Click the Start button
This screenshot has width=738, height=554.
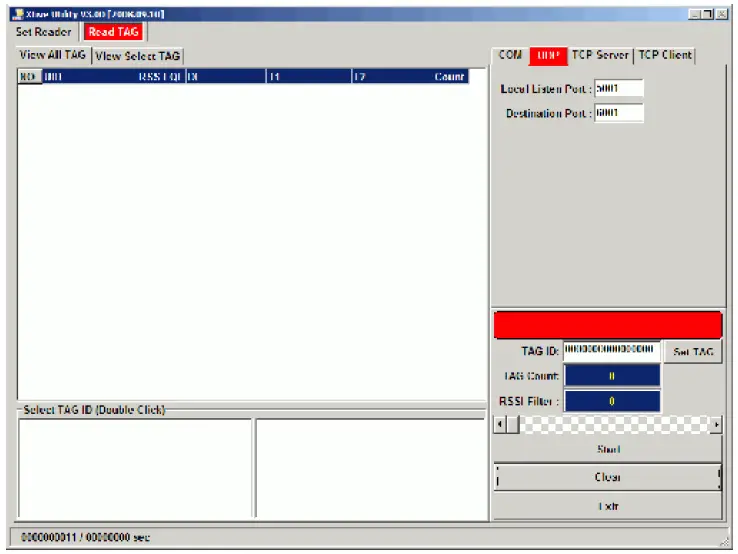pos(608,449)
